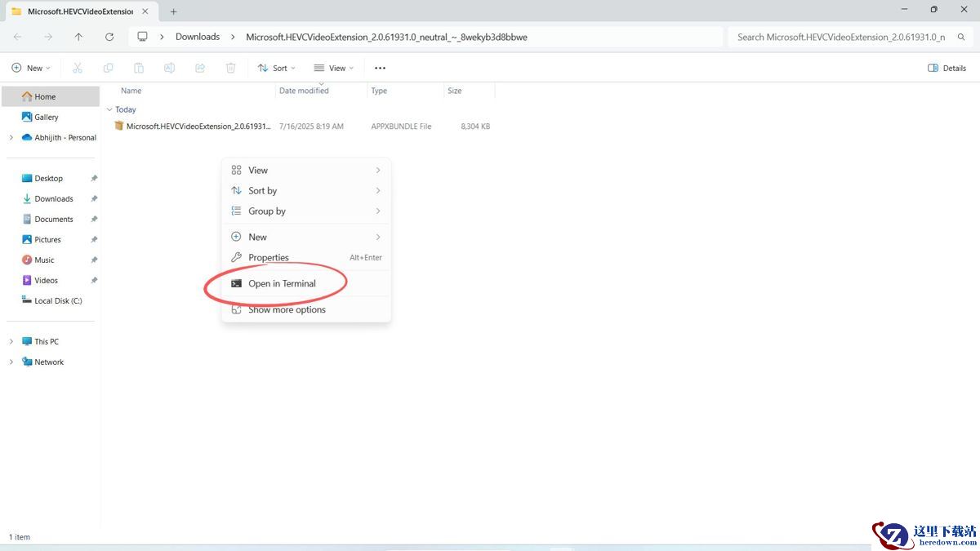The width and height of the screenshot is (980, 551).
Task: Collapse the Today group
Action: click(109, 109)
